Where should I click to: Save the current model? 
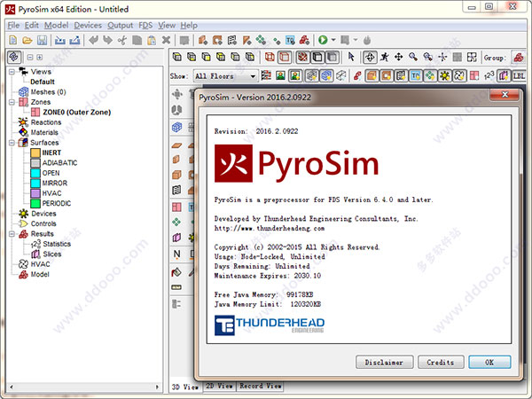point(42,41)
